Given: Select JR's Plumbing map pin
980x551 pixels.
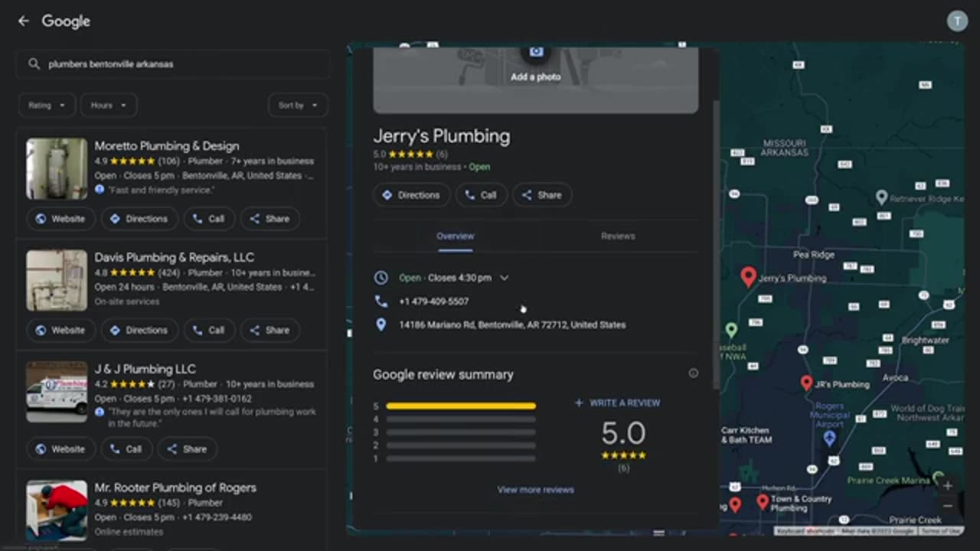Looking at the screenshot, I should (806, 383).
